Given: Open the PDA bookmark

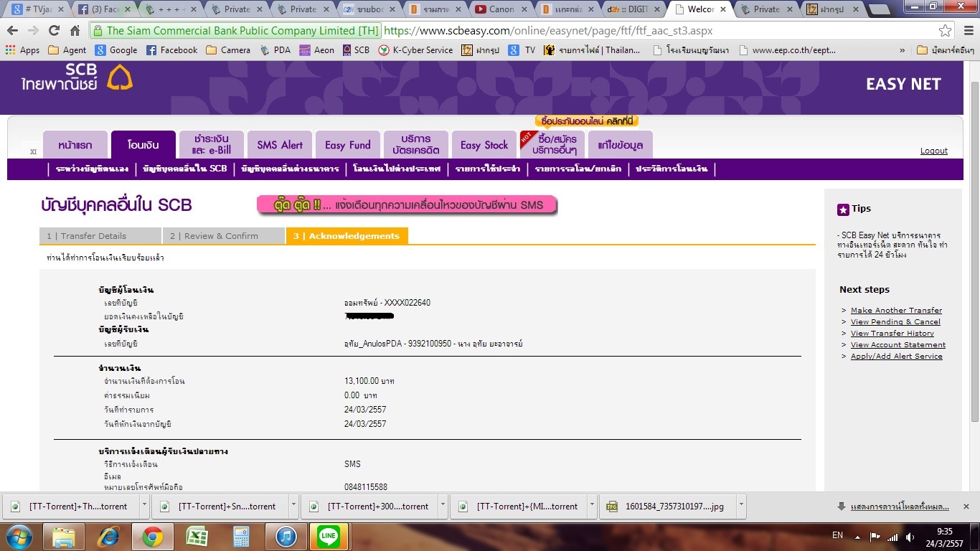Looking at the screenshot, I should (x=275, y=50).
